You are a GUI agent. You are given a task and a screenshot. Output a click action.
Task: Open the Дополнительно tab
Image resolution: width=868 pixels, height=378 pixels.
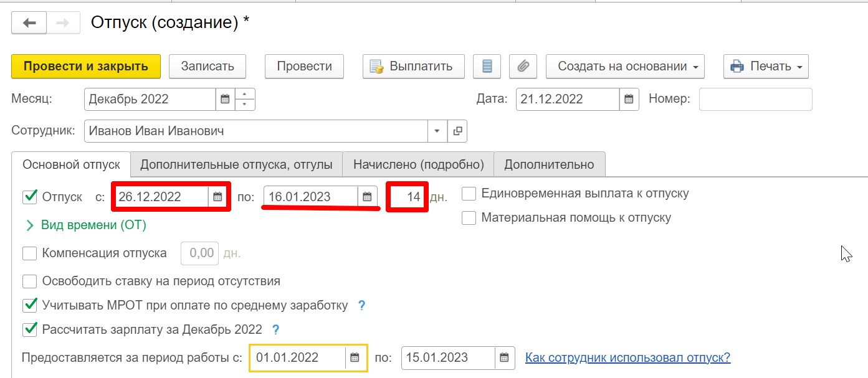tap(549, 165)
